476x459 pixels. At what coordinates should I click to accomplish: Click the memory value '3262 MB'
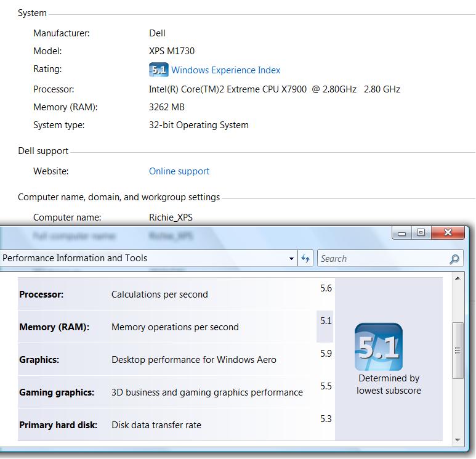coord(167,107)
